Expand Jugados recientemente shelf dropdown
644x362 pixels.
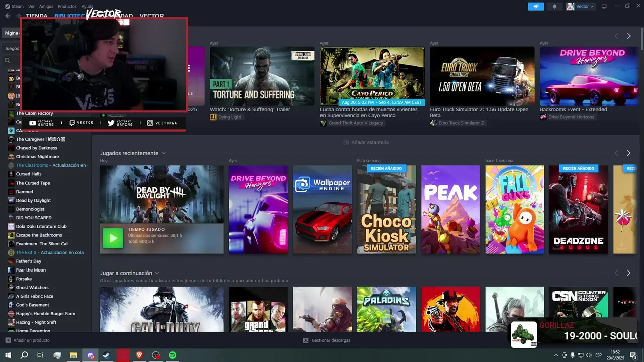tap(164, 153)
